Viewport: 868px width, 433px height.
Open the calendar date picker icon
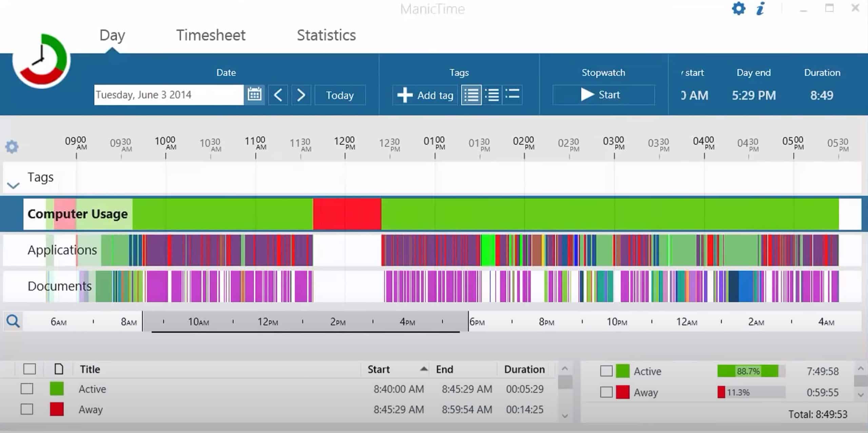[254, 95]
